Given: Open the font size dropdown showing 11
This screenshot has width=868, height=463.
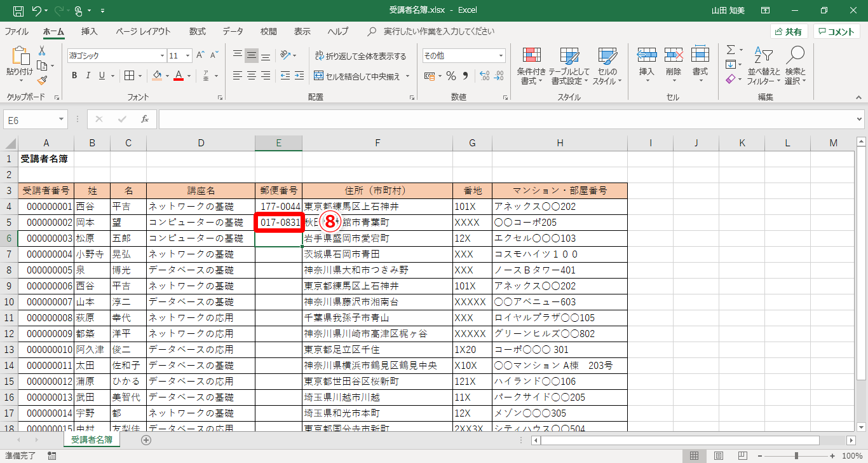Looking at the screenshot, I should (188, 55).
